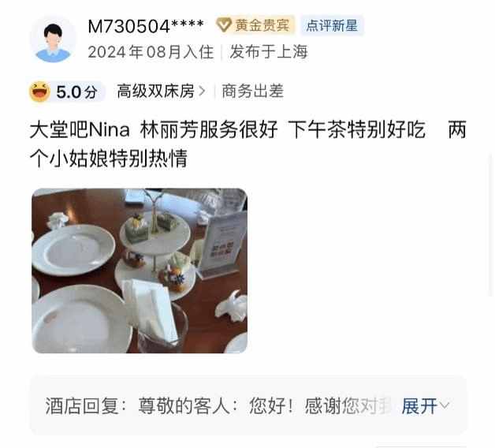Open username M730504**** profile
Image resolution: width=495 pixels, height=448 pixels.
(146, 26)
